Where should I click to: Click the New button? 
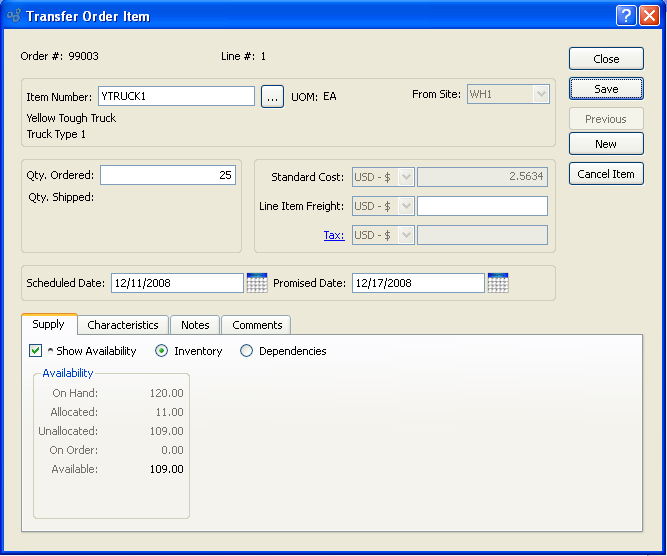point(606,144)
